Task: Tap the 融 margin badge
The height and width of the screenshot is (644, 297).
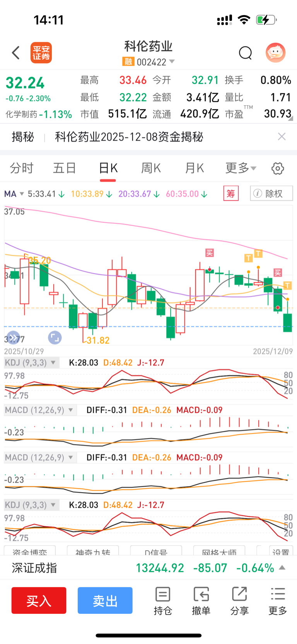Action: click(x=128, y=62)
